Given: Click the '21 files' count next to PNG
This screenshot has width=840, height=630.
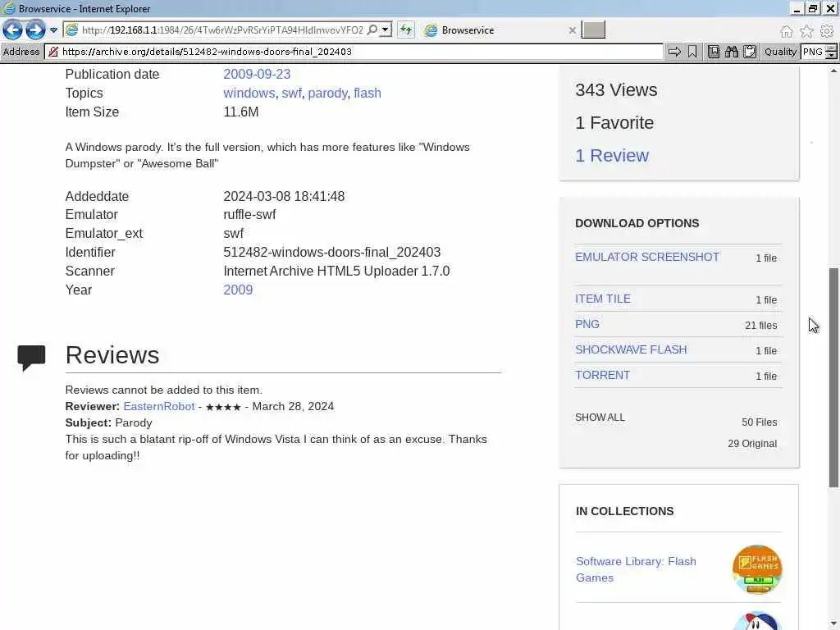Looking at the screenshot, I should pos(760,325).
